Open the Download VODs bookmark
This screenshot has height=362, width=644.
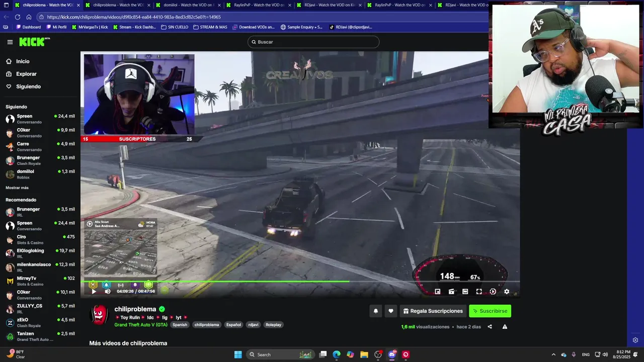coord(253,27)
